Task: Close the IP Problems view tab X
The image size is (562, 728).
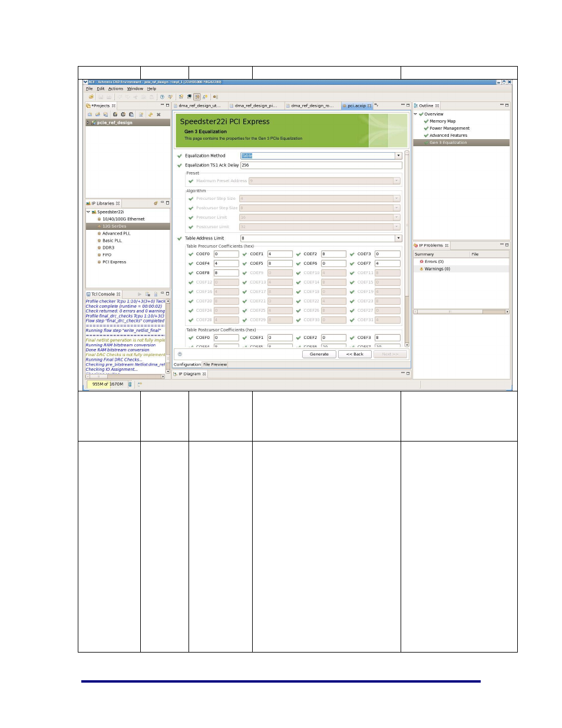Action: click(x=447, y=245)
